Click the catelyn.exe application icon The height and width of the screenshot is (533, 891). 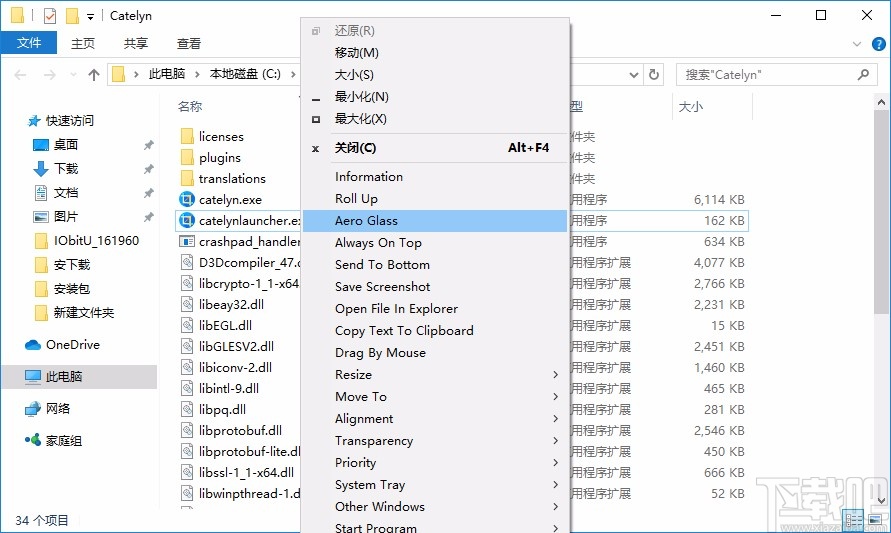186,199
